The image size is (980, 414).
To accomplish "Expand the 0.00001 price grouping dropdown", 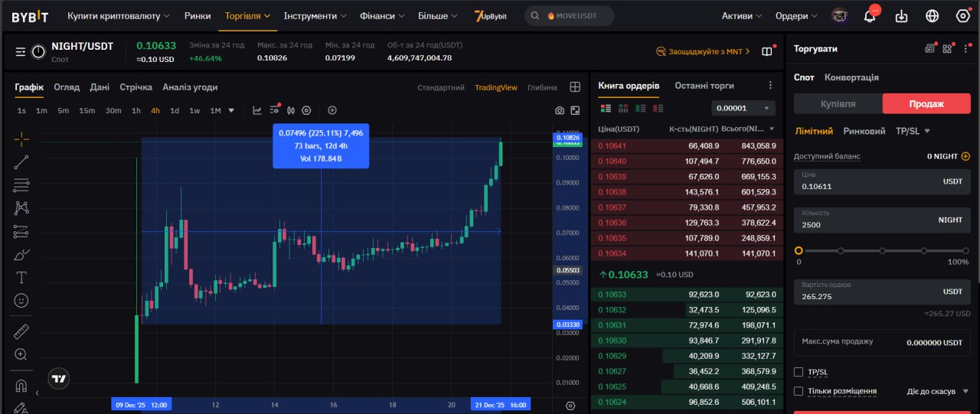I will 743,108.
